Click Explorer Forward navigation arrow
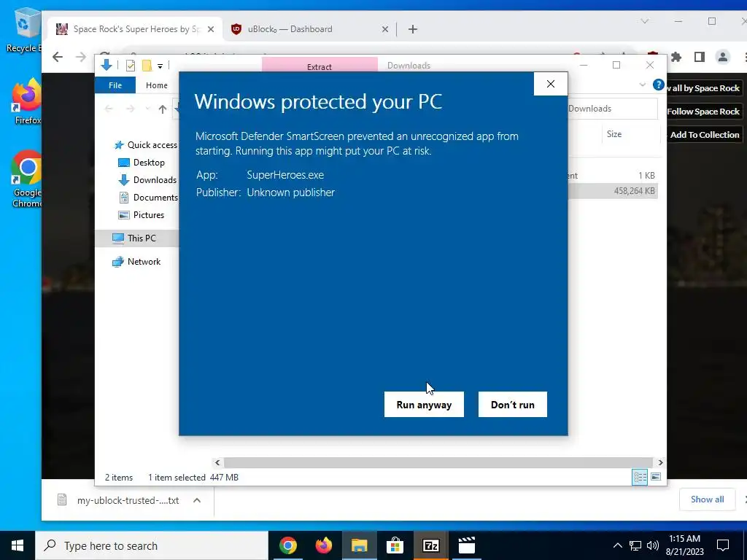Viewport: 747px width, 560px height. 131,109
